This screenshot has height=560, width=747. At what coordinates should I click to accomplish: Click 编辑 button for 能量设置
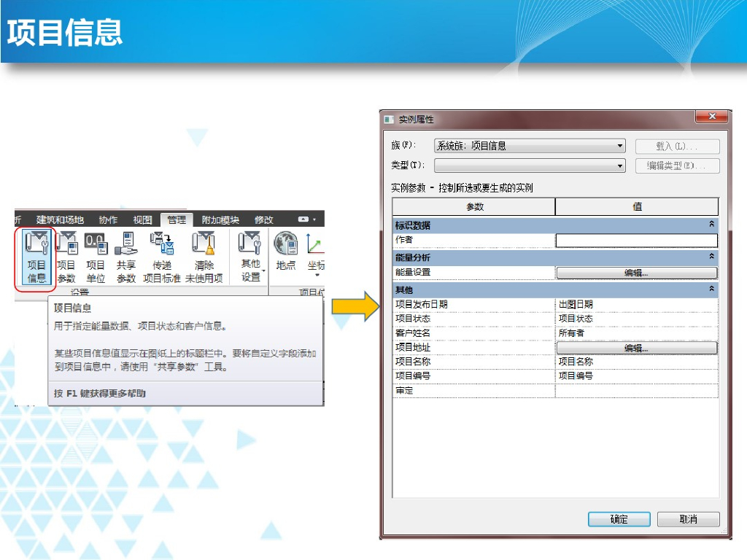[x=636, y=273]
